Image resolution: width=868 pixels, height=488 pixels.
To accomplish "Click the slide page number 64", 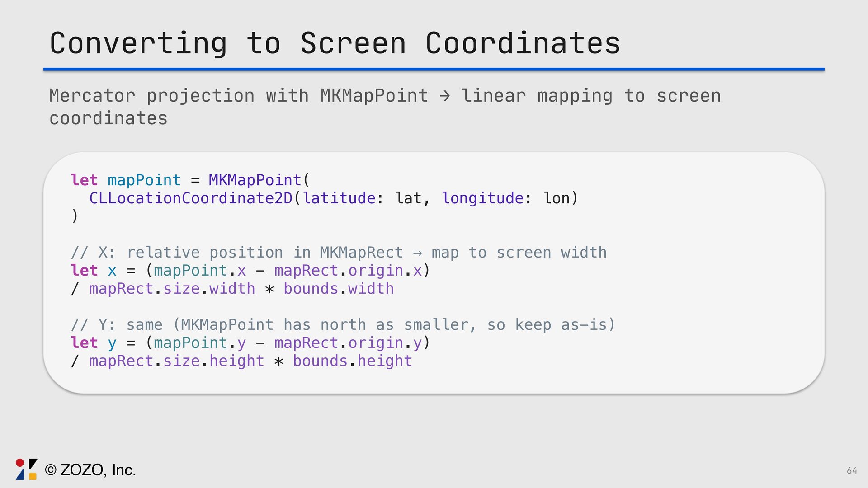I will [852, 471].
